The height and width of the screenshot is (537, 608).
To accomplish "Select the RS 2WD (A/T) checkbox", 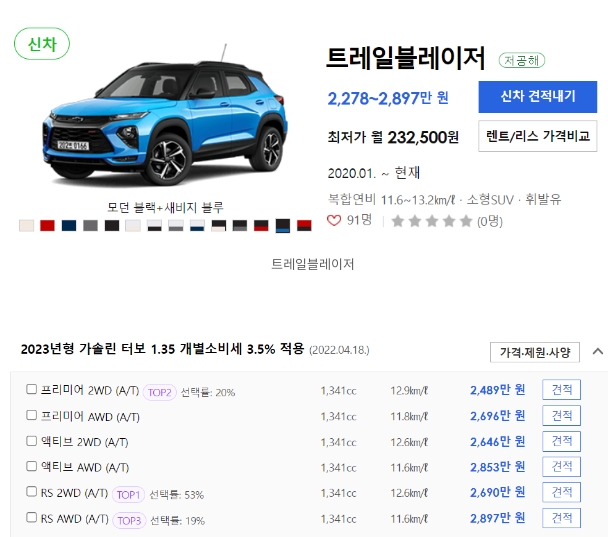I will pyautogui.click(x=31, y=492).
